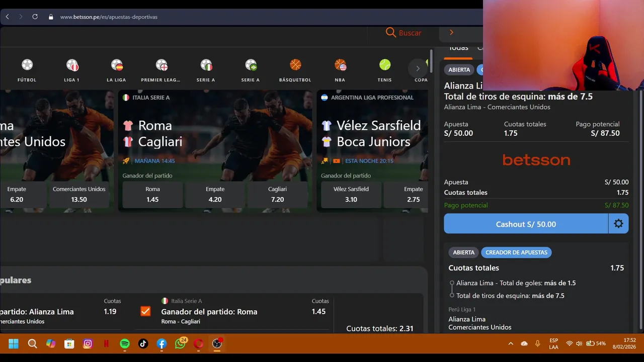
Task: Switch the ESP LAA keyboard language indicator
Action: (x=553, y=343)
